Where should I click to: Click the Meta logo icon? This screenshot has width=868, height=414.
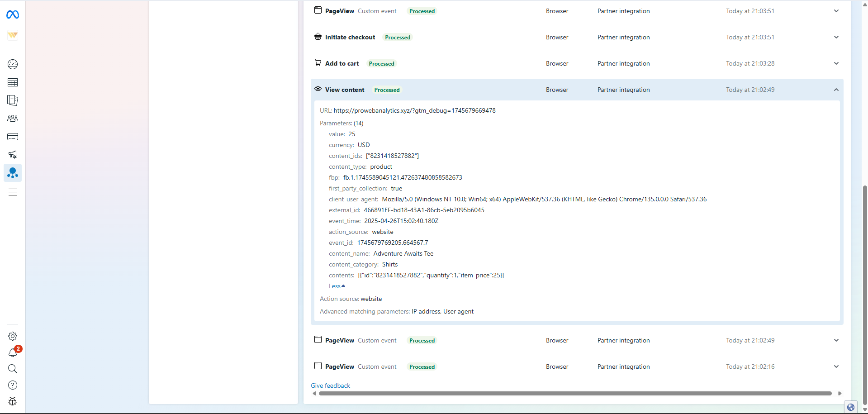[x=13, y=15]
